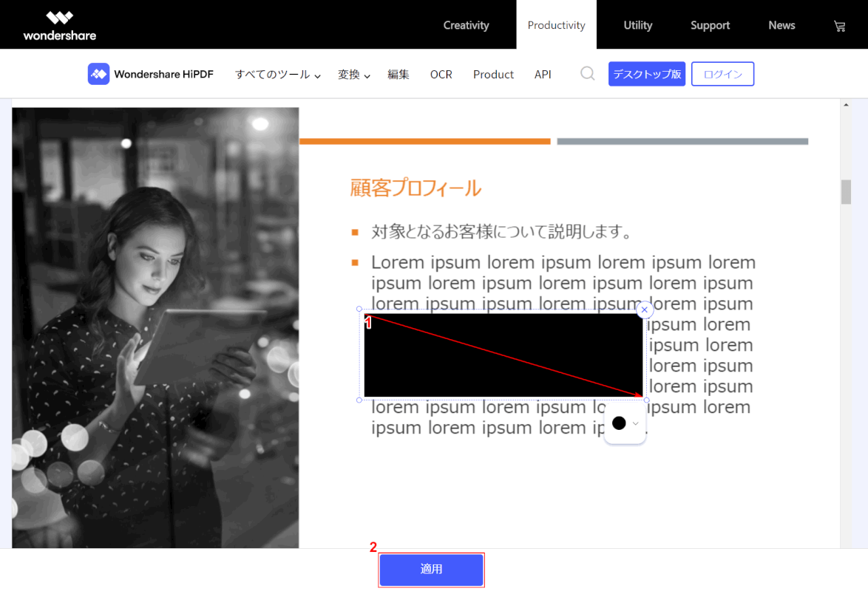
Task: Click the bottom-left resize handle of redaction box
Action: [359, 400]
